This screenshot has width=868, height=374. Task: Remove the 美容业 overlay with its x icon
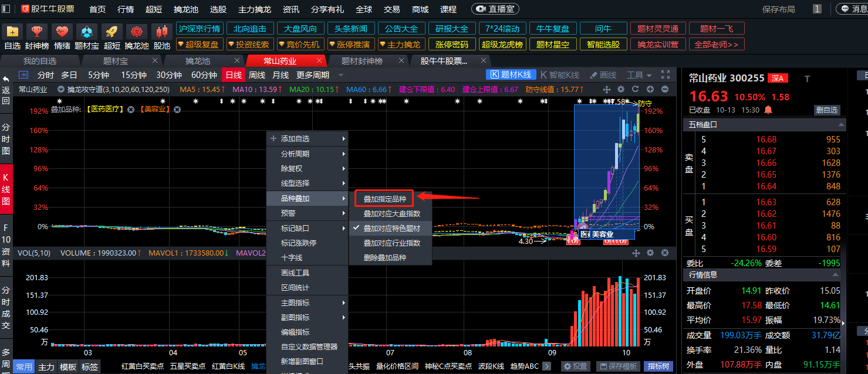tap(177, 109)
